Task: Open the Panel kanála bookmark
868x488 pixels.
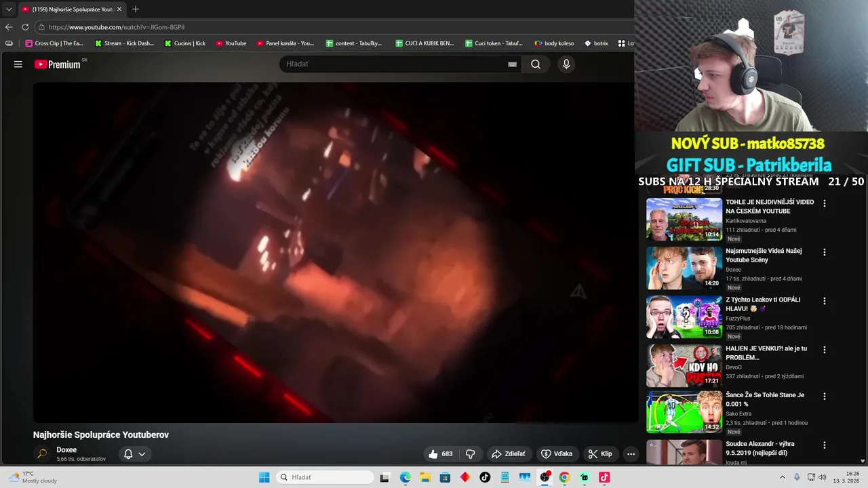Action: pos(285,43)
